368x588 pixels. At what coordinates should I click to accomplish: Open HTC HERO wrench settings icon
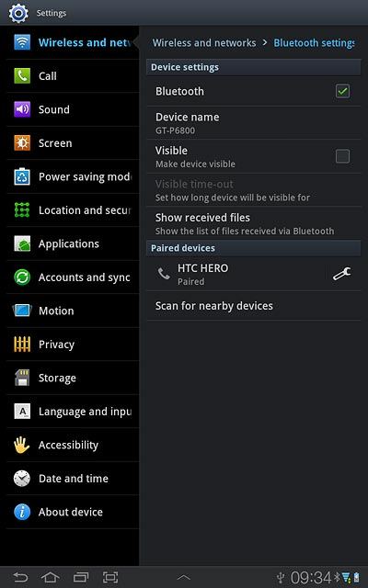pyautogui.click(x=342, y=274)
